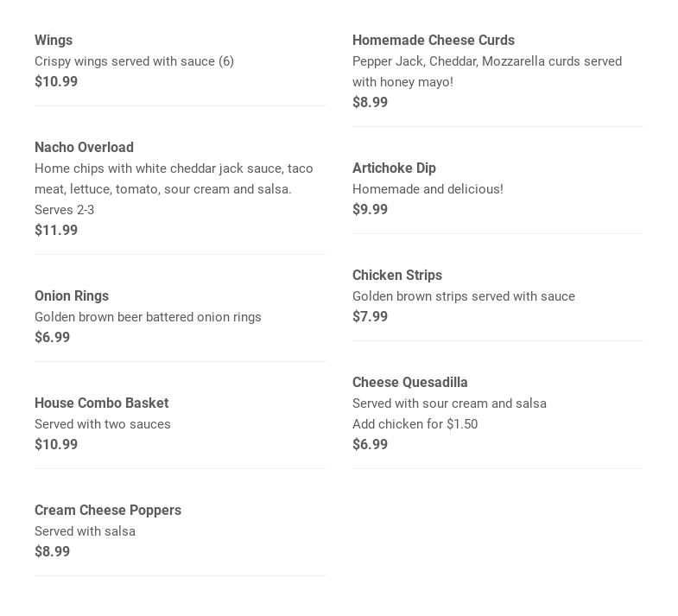Open the House Combo Basket item
Viewport: 678px width, 616px height.
[101, 403]
